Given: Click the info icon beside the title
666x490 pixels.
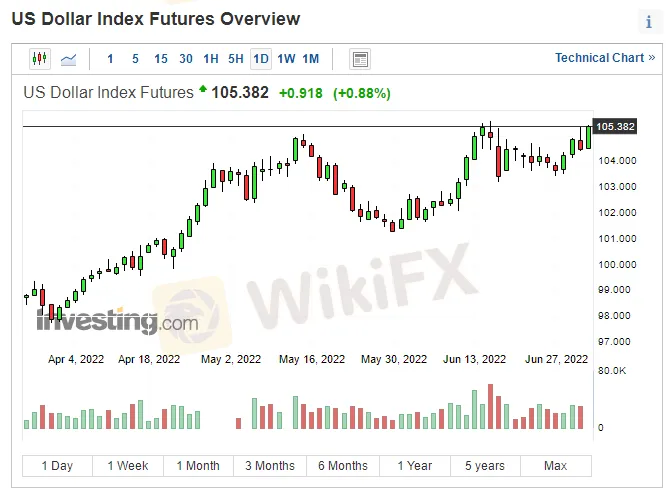Looking at the screenshot, I should 648,22.
